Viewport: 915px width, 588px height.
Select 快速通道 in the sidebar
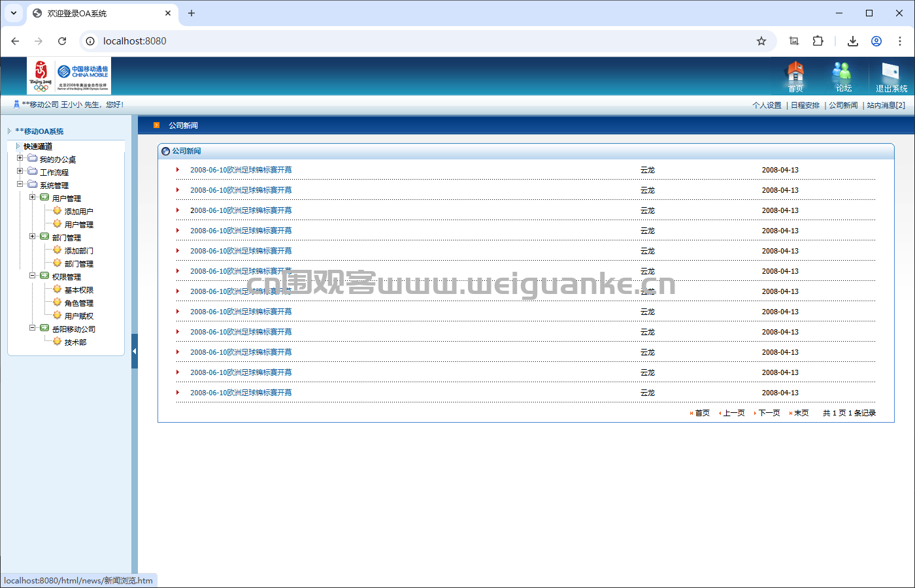[38, 146]
